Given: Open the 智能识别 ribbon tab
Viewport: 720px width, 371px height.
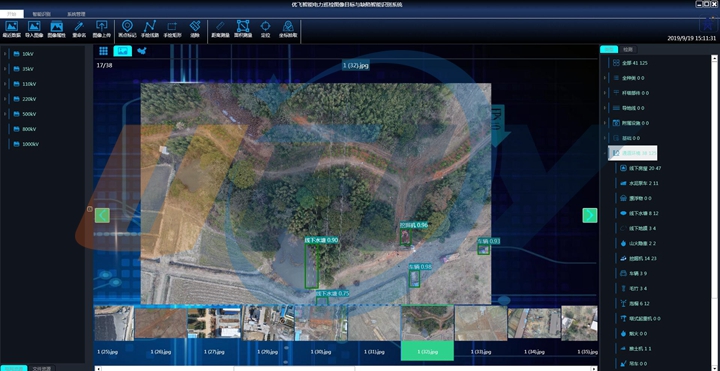Looking at the screenshot, I should point(41,14).
